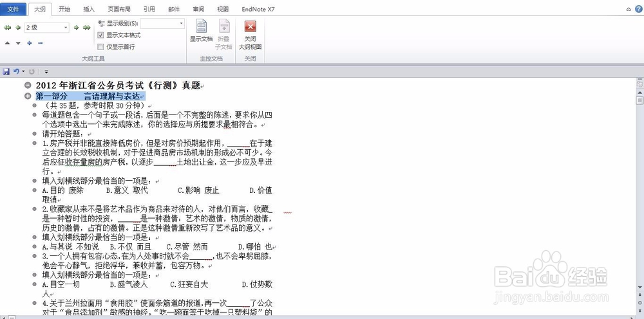Viewport: 644px width, 319px height.
Task: Customize the quick access toolbar dropdown
Action: 46,71
